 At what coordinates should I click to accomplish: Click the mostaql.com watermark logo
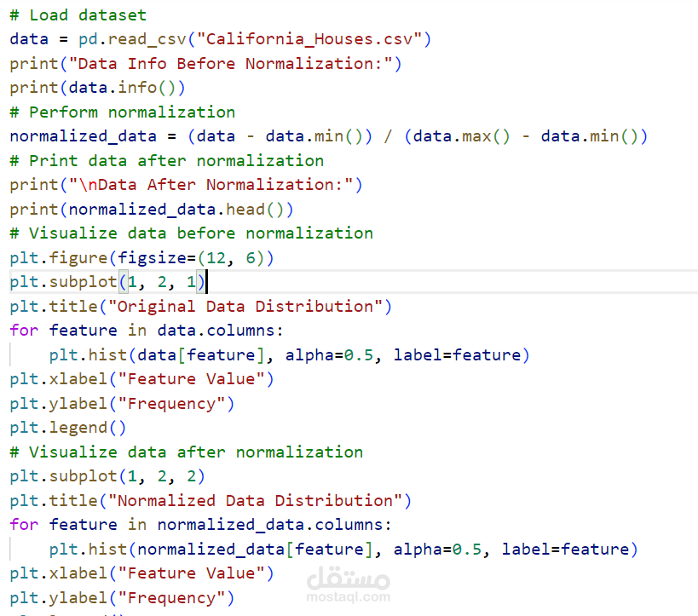point(348,584)
